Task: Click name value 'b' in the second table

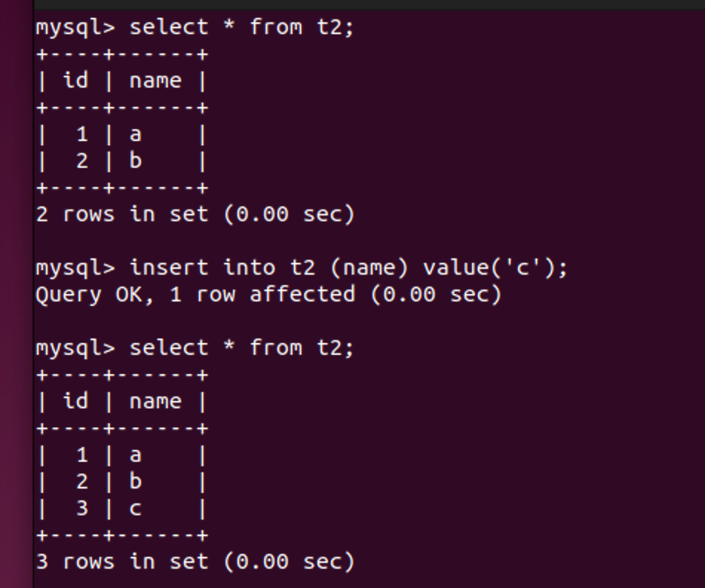Action: (135, 482)
